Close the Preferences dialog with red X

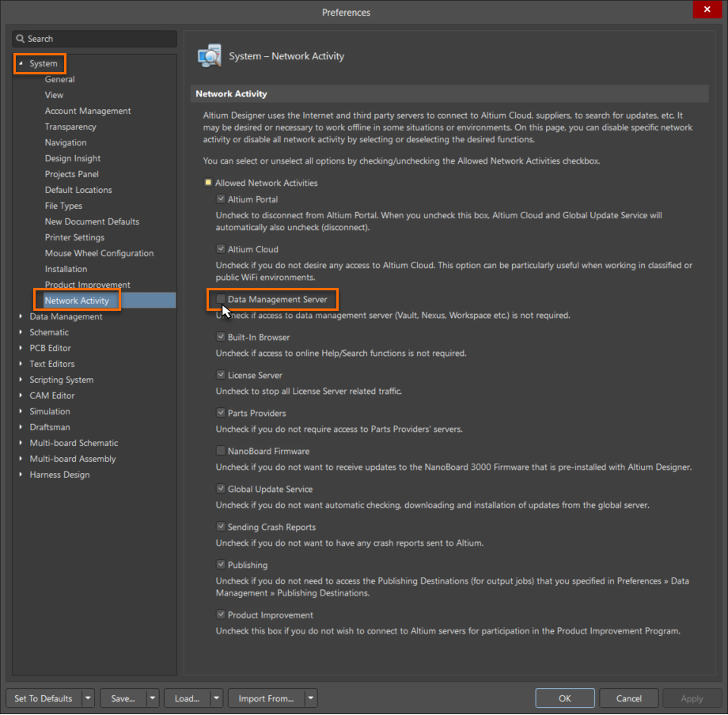(x=707, y=9)
